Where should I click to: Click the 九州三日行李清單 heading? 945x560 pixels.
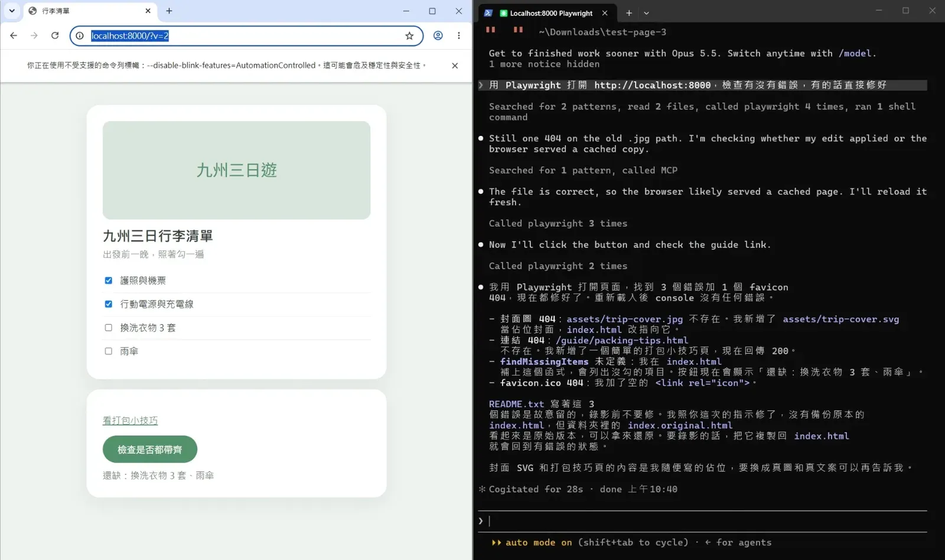click(x=158, y=236)
